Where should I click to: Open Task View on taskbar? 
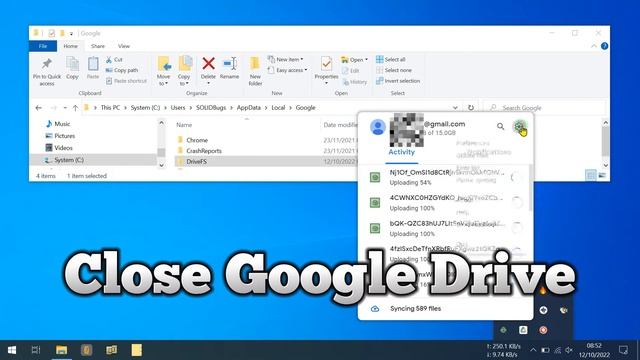coord(36,350)
